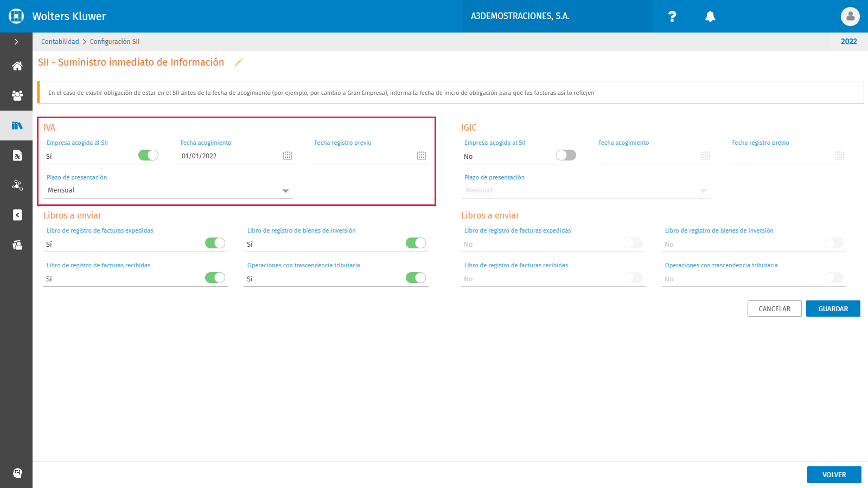Click the Configuración SII breadcrumb text

pyautogui.click(x=114, y=42)
